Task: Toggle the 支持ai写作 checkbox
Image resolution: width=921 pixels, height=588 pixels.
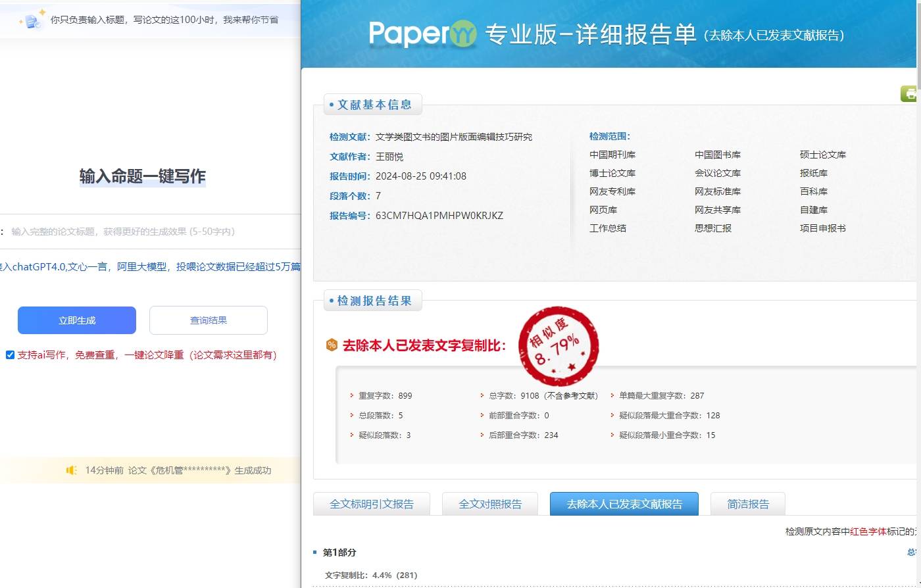Action: (10, 355)
